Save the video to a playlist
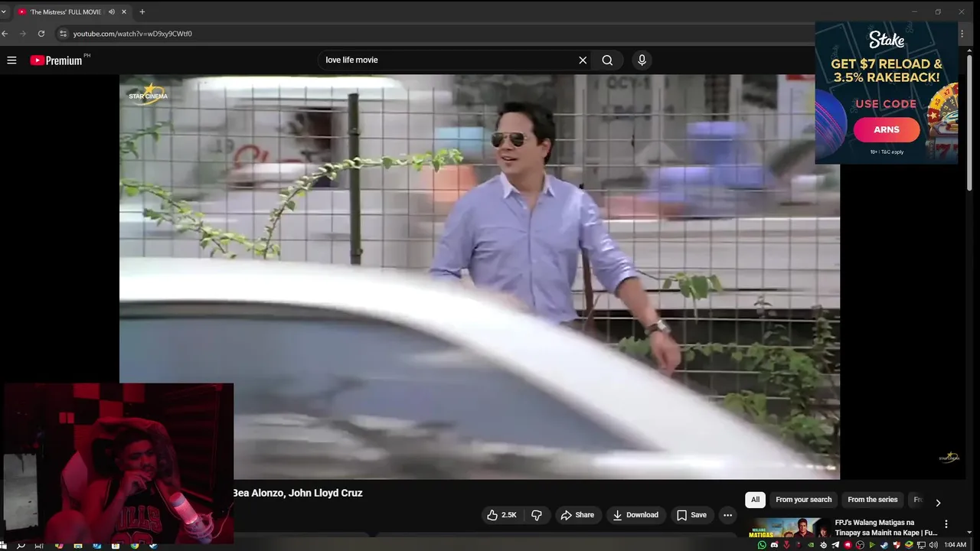This screenshot has width=980, height=551. tap(691, 515)
